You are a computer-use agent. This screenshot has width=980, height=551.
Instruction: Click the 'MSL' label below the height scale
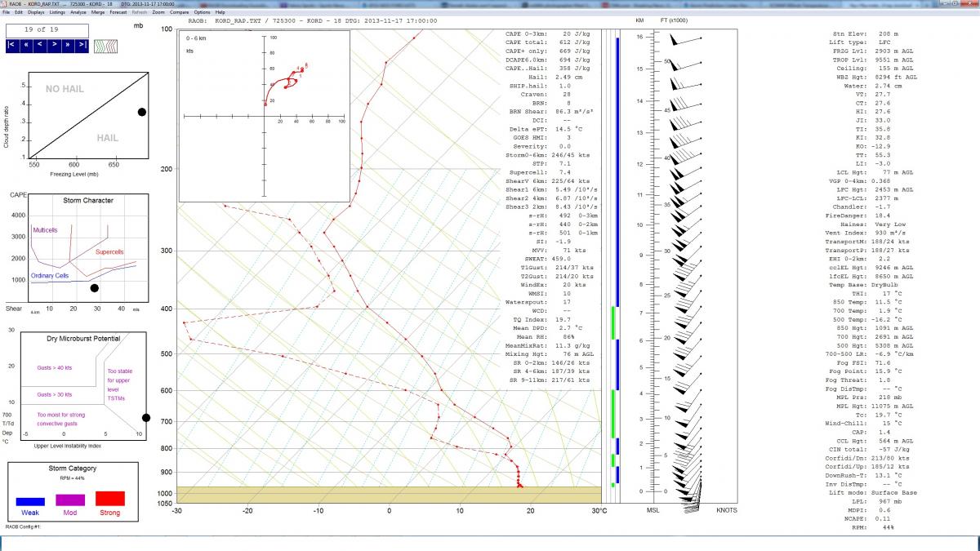[x=653, y=511]
